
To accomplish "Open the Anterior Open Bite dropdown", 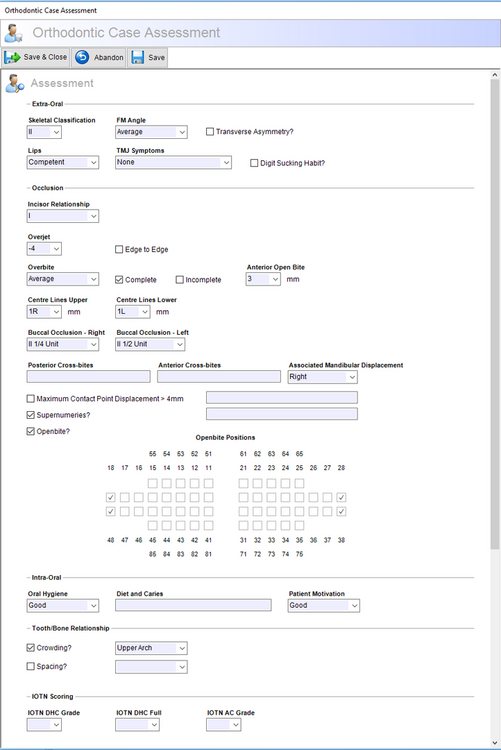I will tap(263, 279).
